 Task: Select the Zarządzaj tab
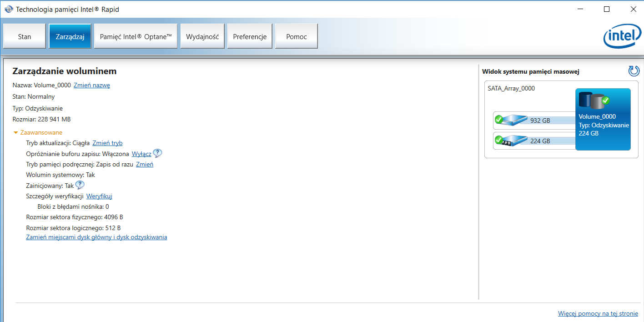click(x=70, y=36)
